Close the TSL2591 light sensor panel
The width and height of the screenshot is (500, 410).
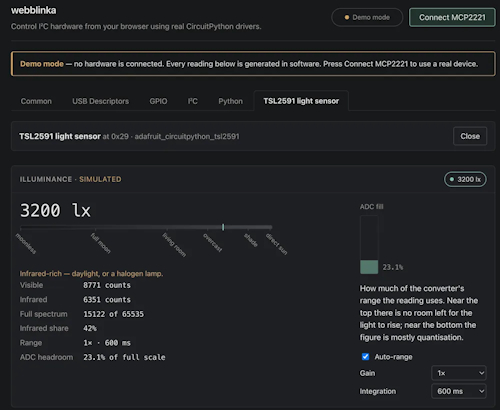(x=470, y=136)
